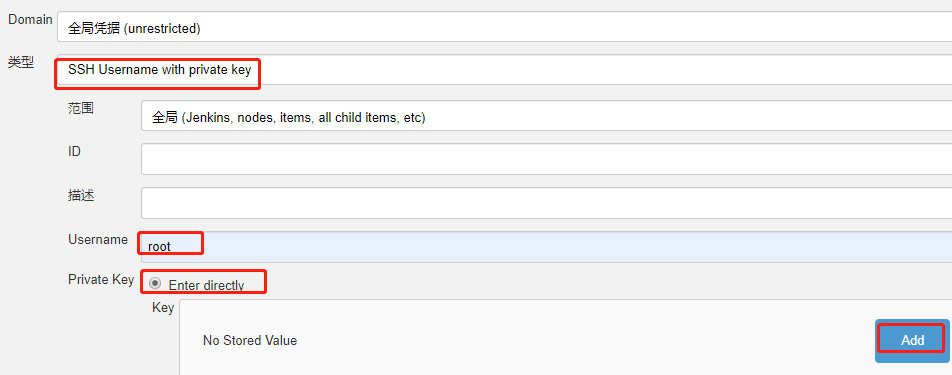Focus the 描述 description input field
Screen dimensions: 952x375
coord(546,203)
